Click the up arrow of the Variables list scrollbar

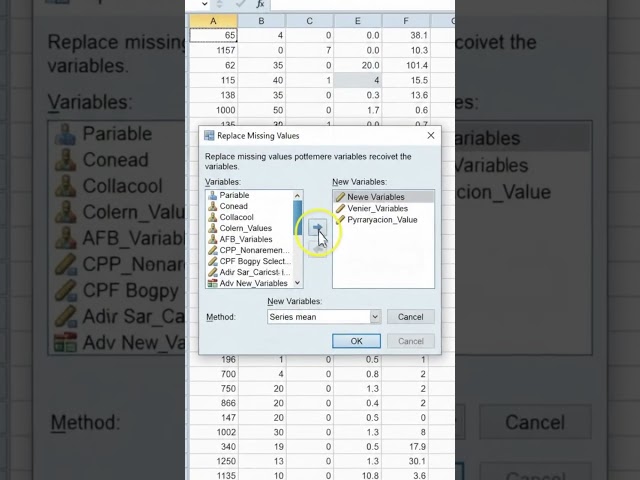click(x=297, y=196)
